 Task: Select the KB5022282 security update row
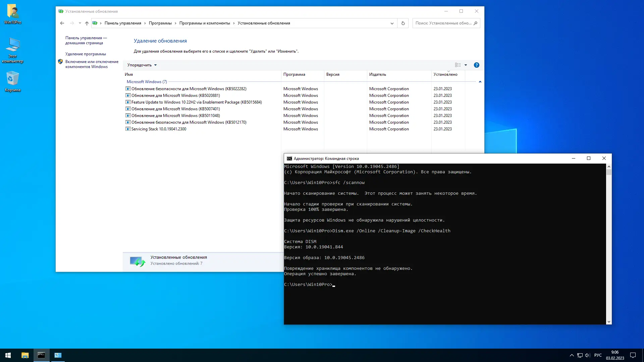point(189,88)
